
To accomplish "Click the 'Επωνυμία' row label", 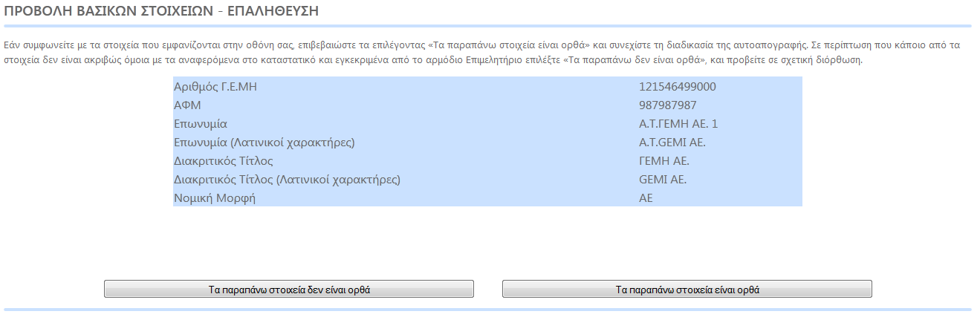I will click(x=201, y=124).
